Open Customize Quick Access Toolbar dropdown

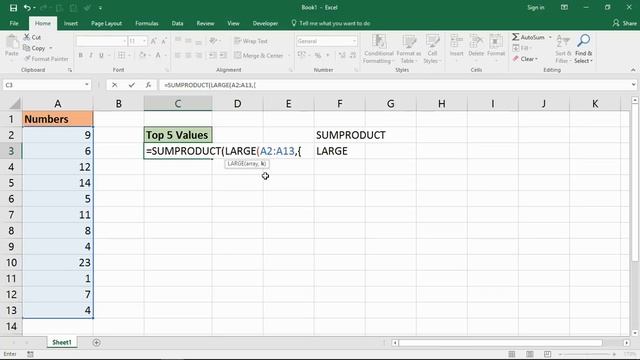click(100, 8)
